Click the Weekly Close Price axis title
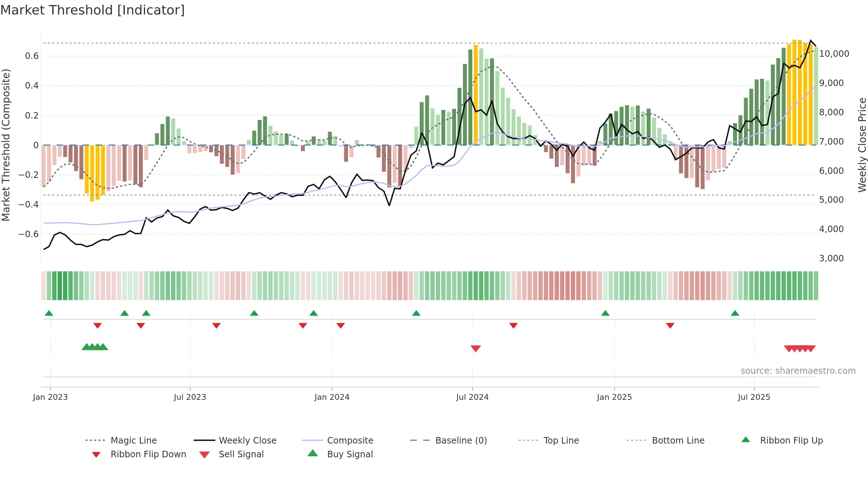Image resolution: width=868 pixels, height=488 pixels. click(x=862, y=145)
